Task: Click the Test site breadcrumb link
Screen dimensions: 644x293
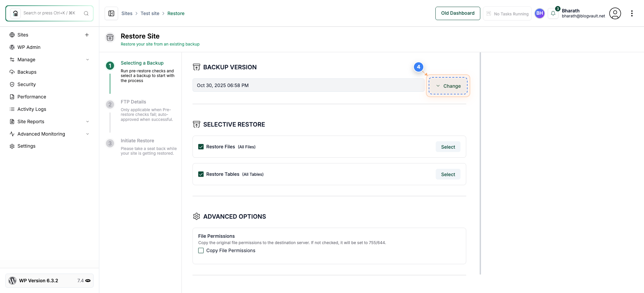Action: point(150,13)
